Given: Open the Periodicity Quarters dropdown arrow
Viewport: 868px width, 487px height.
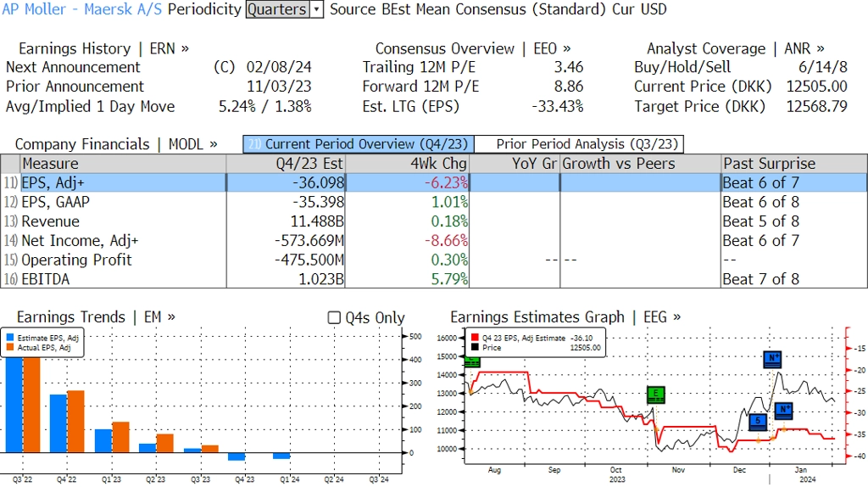Looking at the screenshot, I should click(317, 9).
